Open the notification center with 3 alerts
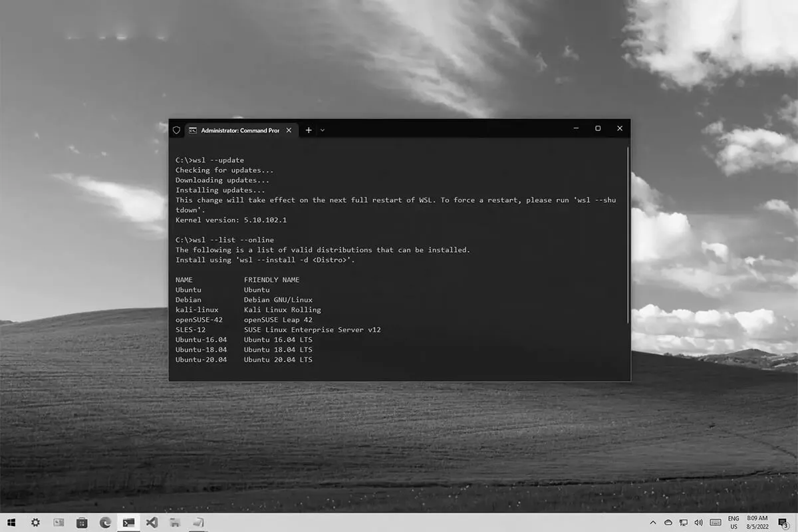Image resolution: width=798 pixels, height=532 pixels. pyautogui.click(x=785, y=523)
